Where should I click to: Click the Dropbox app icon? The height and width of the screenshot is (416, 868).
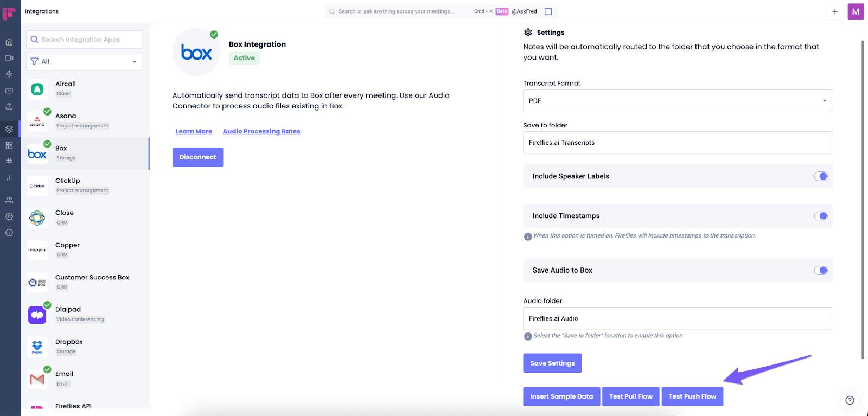pos(37,347)
